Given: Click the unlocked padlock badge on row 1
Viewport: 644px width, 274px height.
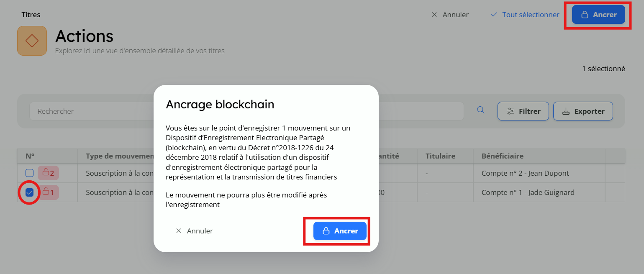Looking at the screenshot, I should tap(48, 192).
